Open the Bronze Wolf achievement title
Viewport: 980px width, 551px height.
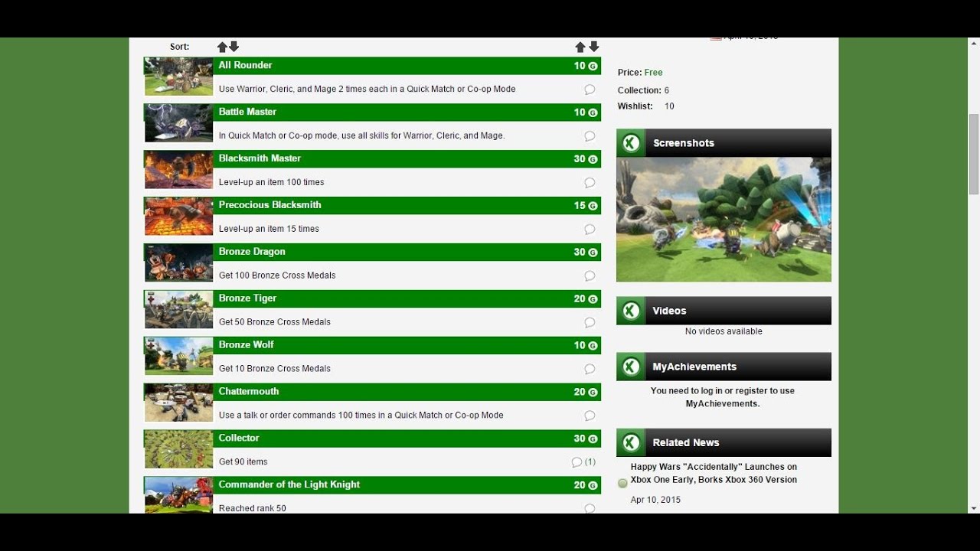coord(246,345)
